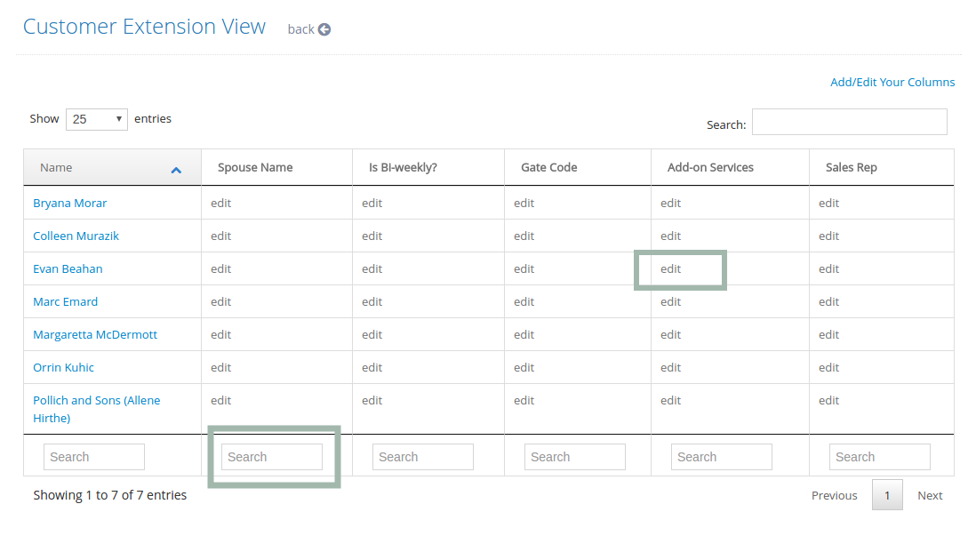Edit Gate Code for Orrin Kuhic
976x560 pixels.
coord(524,368)
